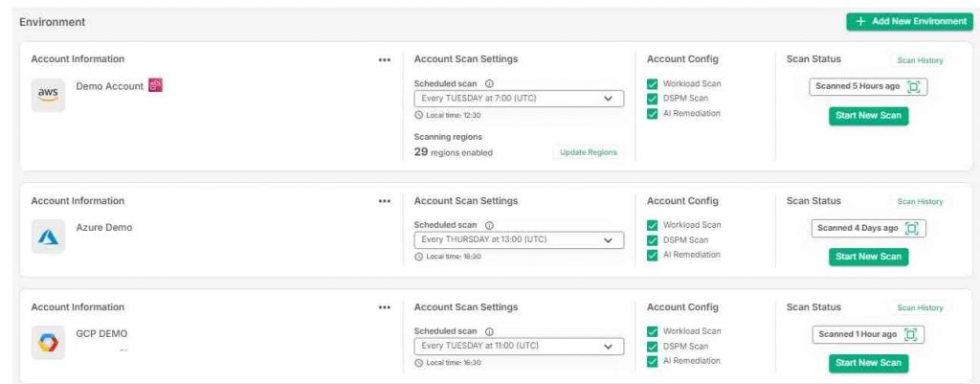The height and width of the screenshot is (384, 980).
Task: Open the three-dot menu for GCP DEMO
Action: 385,307
